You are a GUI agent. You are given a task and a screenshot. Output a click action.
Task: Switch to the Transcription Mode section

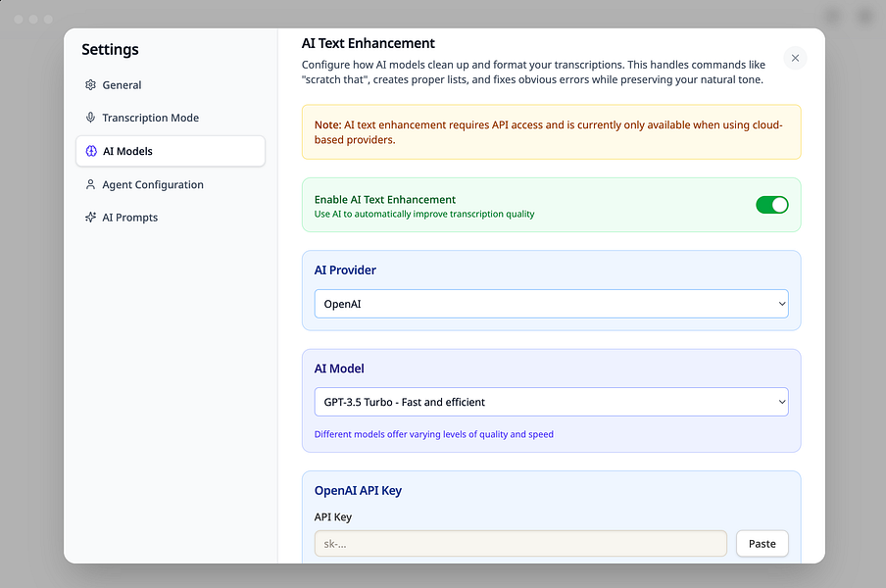coord(150,118)
